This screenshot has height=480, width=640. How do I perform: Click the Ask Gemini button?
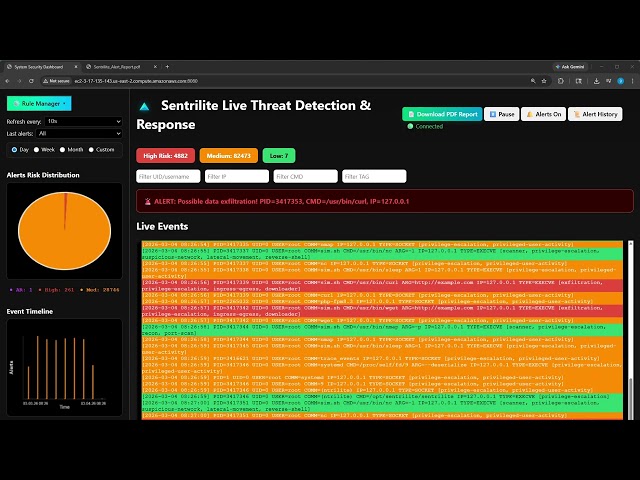(x=570, y=67)
